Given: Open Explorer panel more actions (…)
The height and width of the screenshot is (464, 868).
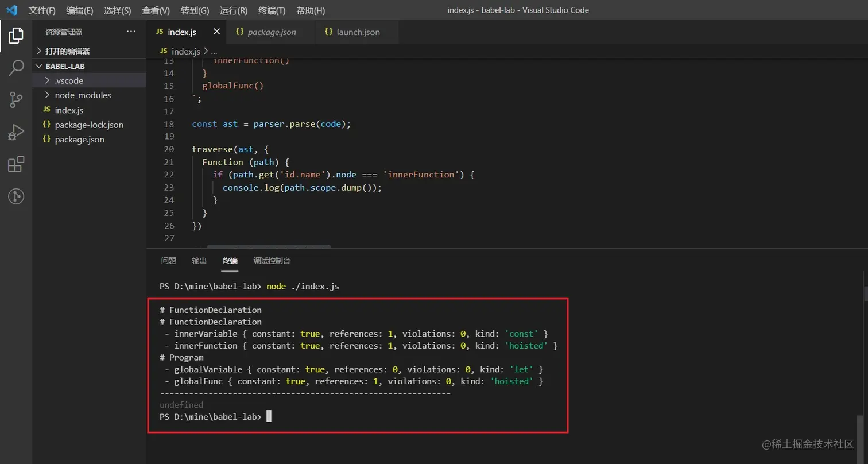Looking at the screenshot, I should coord(131,32).
